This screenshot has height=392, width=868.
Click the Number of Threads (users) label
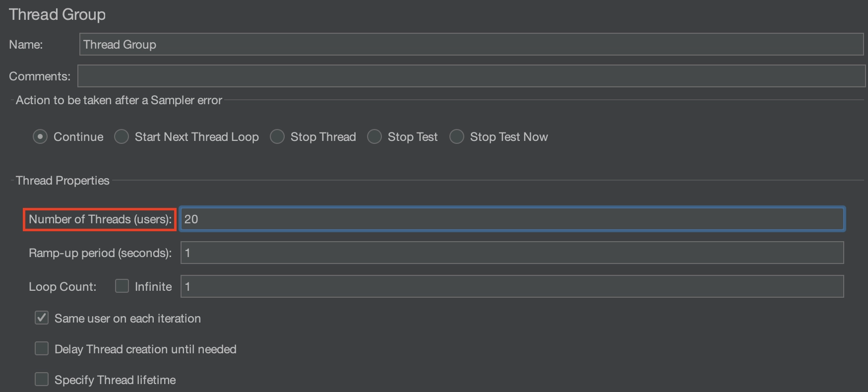(100, 219)
